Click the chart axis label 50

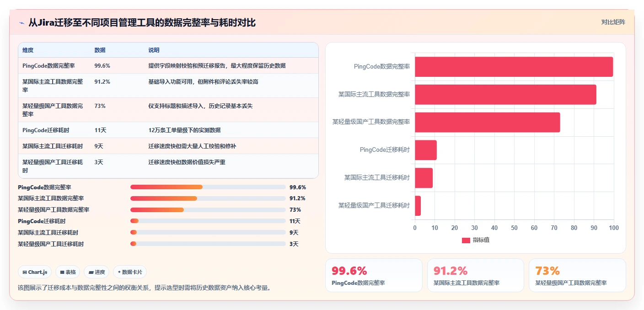pyautogui.click(x=514, y=228)
